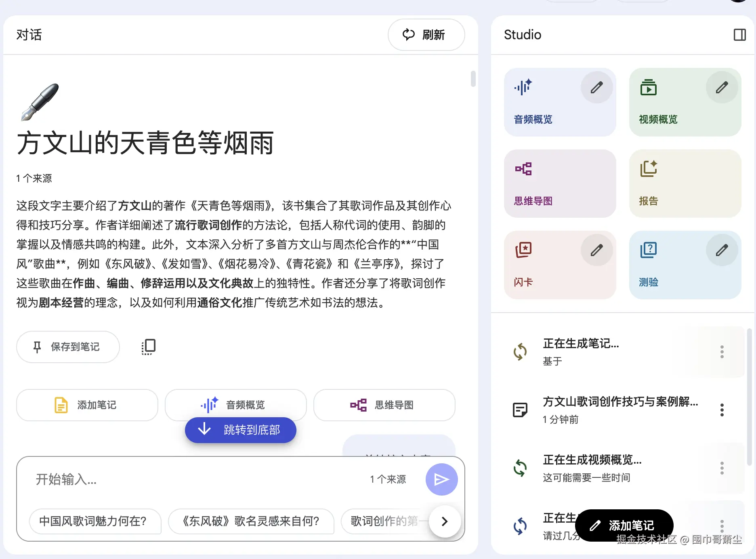Open three-dot menu of 正在生成视频概览 item
Viewport: 756px width, 559px height.
pyautogui.click(x=722, y=468)
